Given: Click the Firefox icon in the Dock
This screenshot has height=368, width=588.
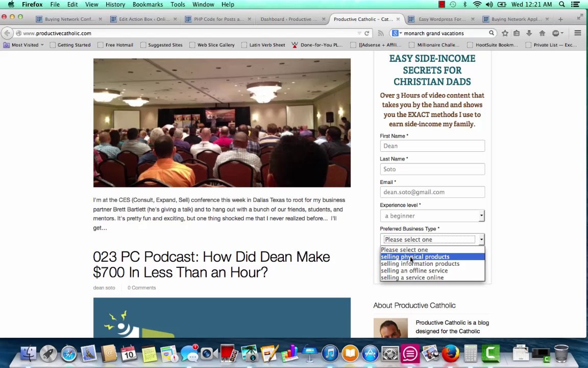Looking at the screenshot, I should coord(450,354).
